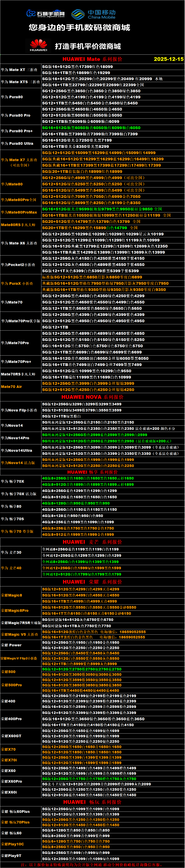Click the 华为 Mate XT 三折叠 row label
This screenshot has height=868, width=185.
(x=19, y=70)
